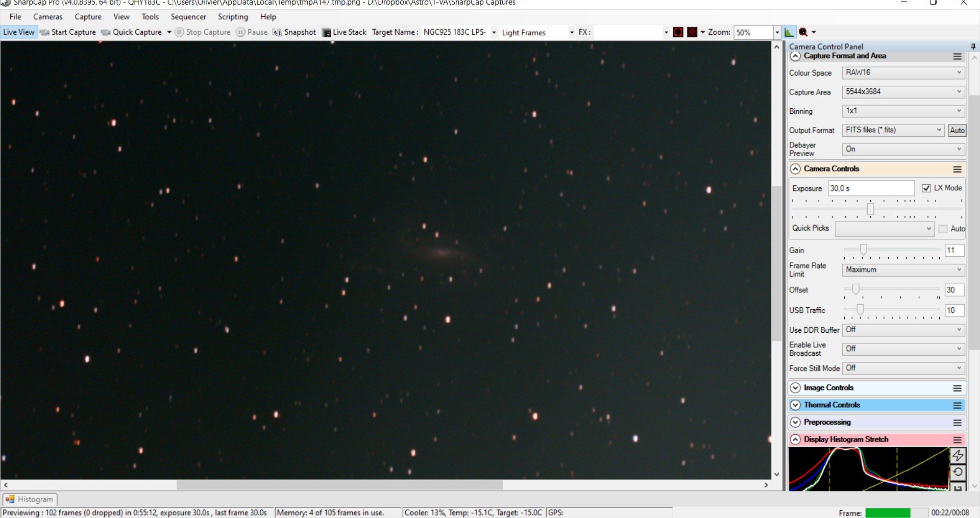Click histogram auto-stretch lightning bolt icon
The height and width of the screenshot is (518, 980).
click(958, 455)
